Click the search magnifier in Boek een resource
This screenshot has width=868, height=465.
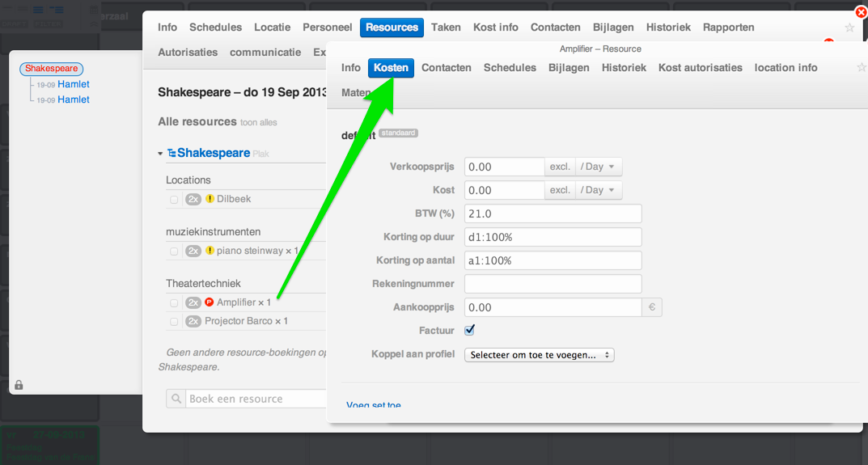[x=177, y=399]
